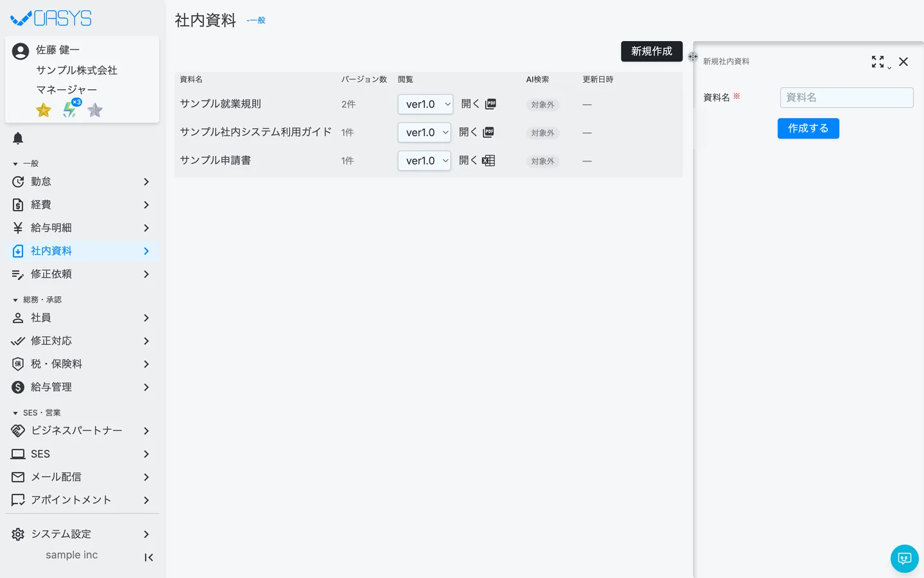Click the user avatar icon
This screenshot has width=924, height=578.
click(21, 51)
